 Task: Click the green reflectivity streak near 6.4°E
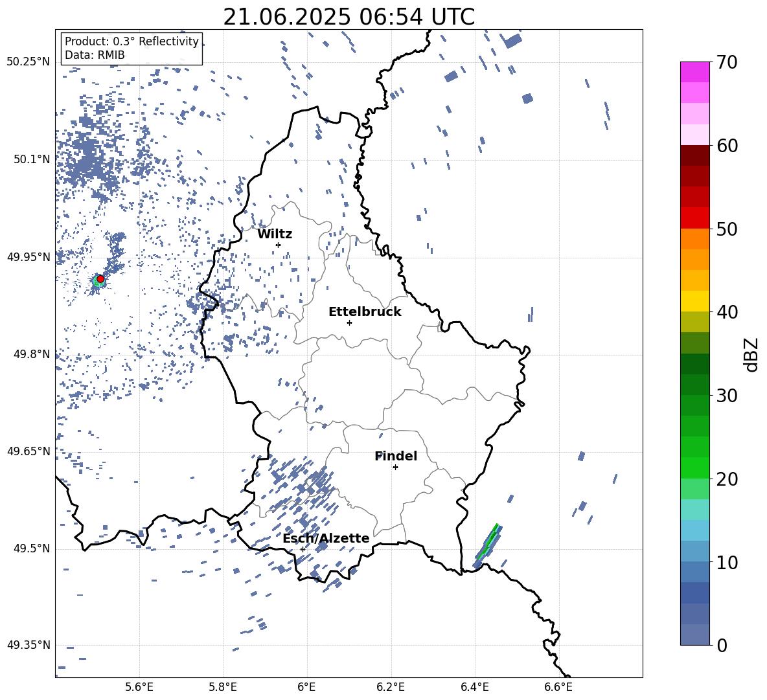tap(488, 543)
